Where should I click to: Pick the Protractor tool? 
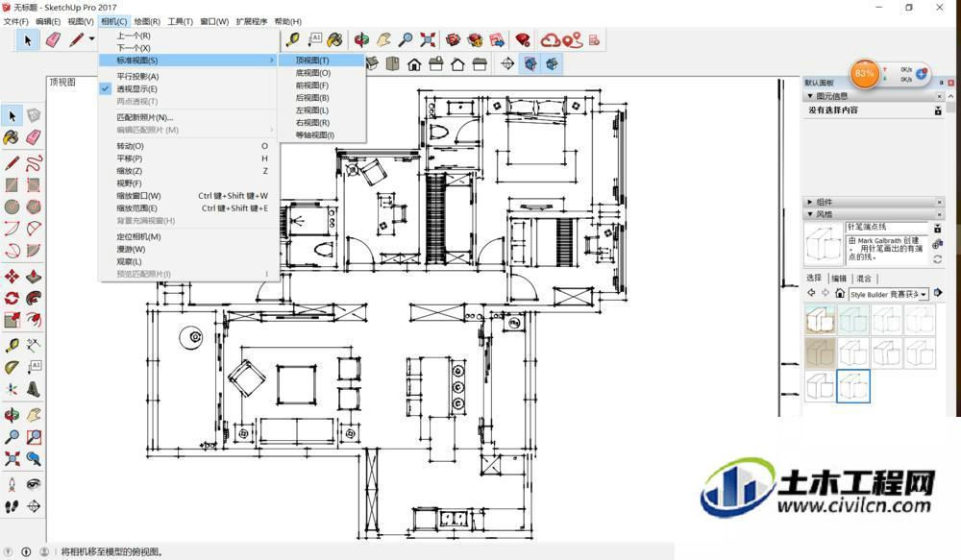(11, 368)
